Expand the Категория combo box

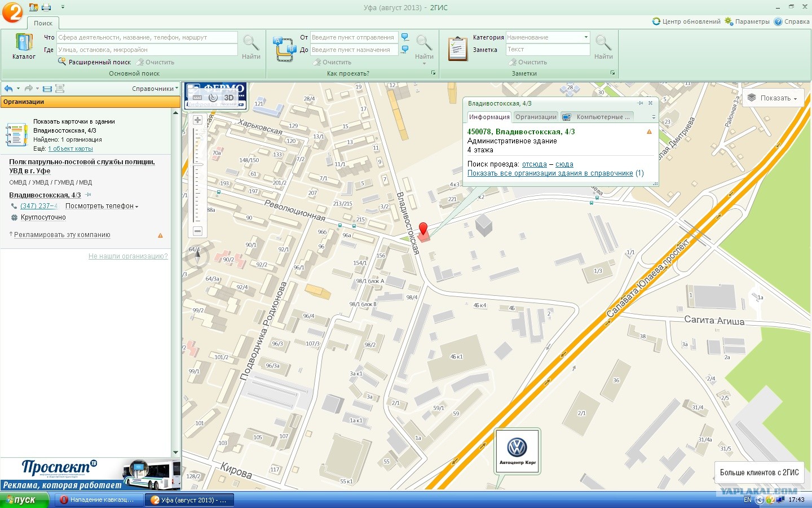click(586, 37)
